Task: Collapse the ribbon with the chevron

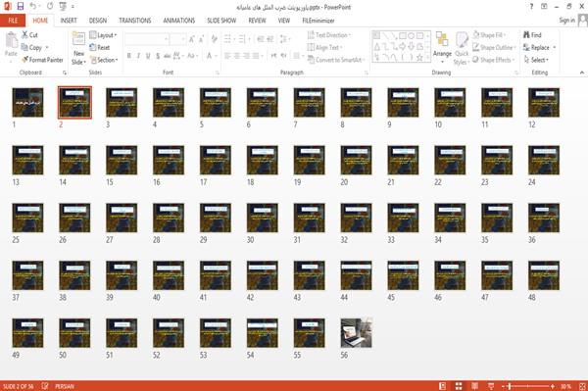Action: tap(582, 73)
